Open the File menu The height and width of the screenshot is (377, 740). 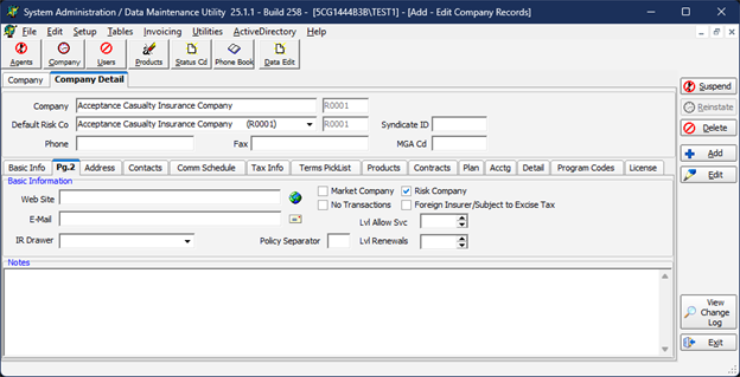coord(29,32)
